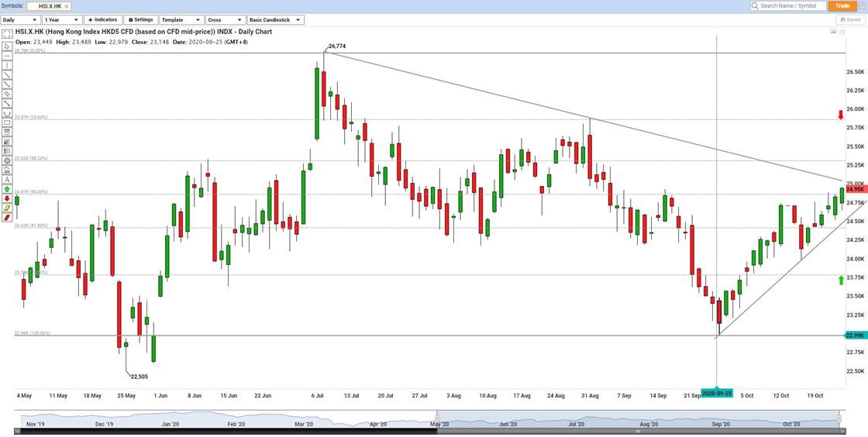
Task: Select the text annotation tool (A)
Action: pyautogui.click(x=7, y=179)
